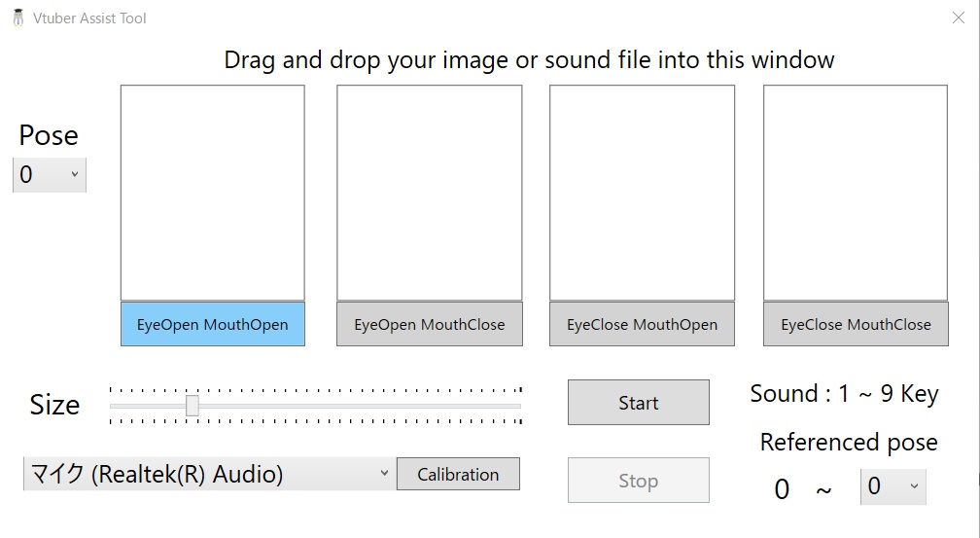Click the "Referenced pose" label
This screenshot has width=980, height=538.
[849, 443]
